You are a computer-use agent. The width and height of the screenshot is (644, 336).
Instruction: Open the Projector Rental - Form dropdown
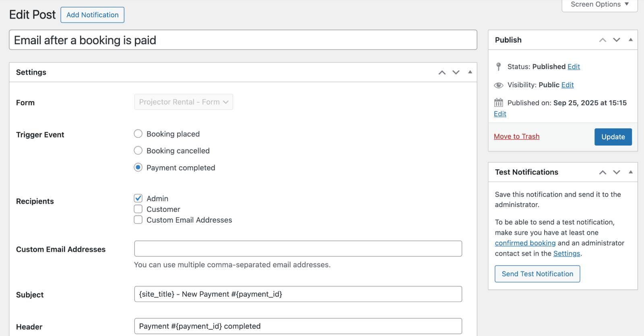pyautogui.click(x=184, y=102)
